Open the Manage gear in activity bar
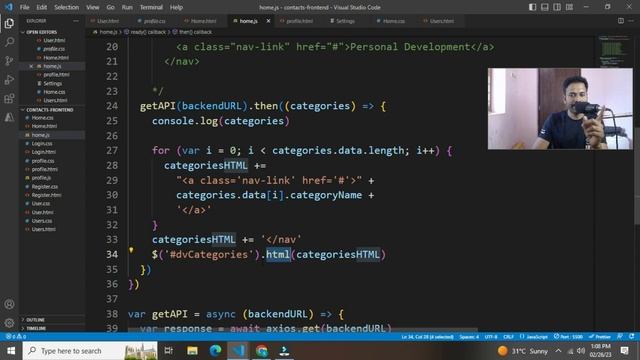 [x=9, y=323]
